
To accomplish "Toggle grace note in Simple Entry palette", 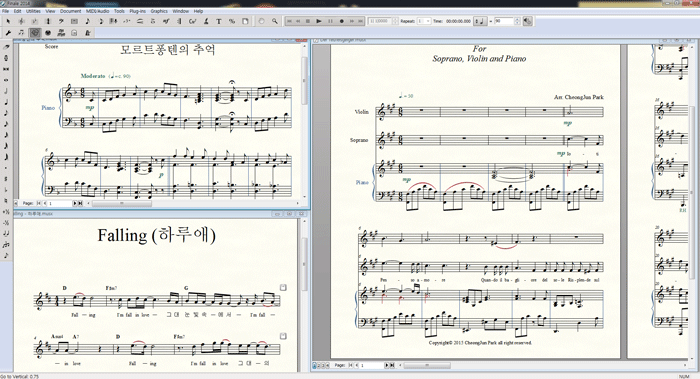I will click(x=6, y=256).
